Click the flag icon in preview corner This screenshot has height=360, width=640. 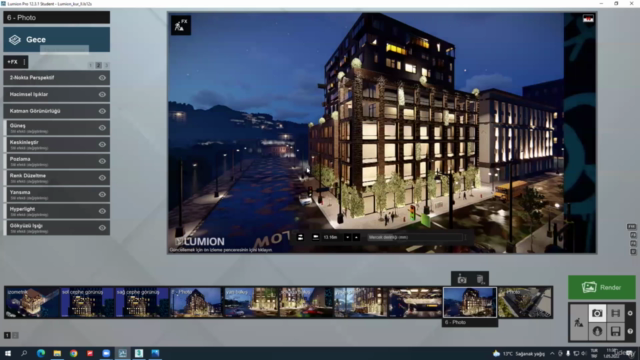pyautogui.click(x=588, y=19)
